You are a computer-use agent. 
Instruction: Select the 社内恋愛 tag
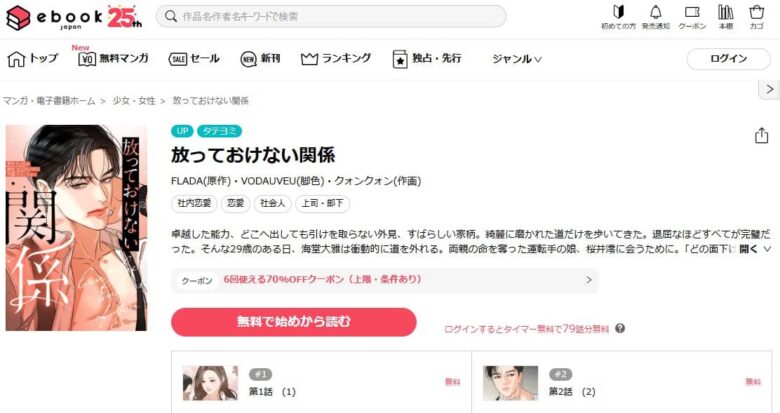pyautogui.click(x=194, y=204)
